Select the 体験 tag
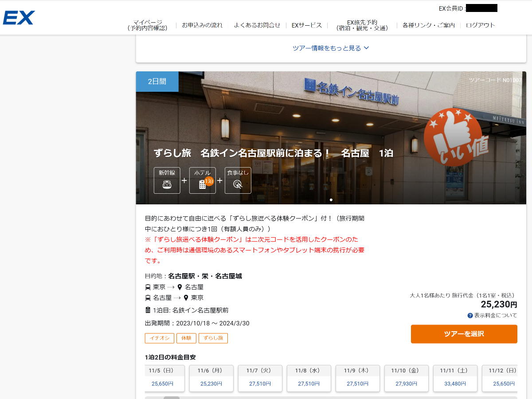532x399 pixels. coord(186,338)
